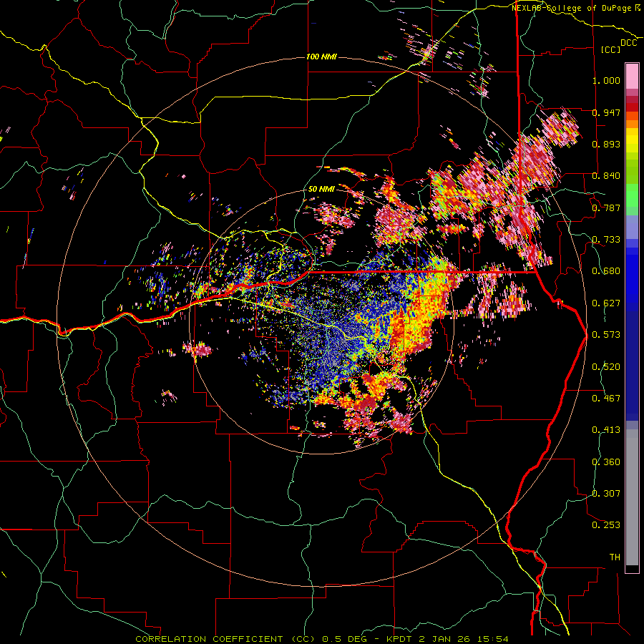Click the TH threshold label on the scale

tap(615, 557)
